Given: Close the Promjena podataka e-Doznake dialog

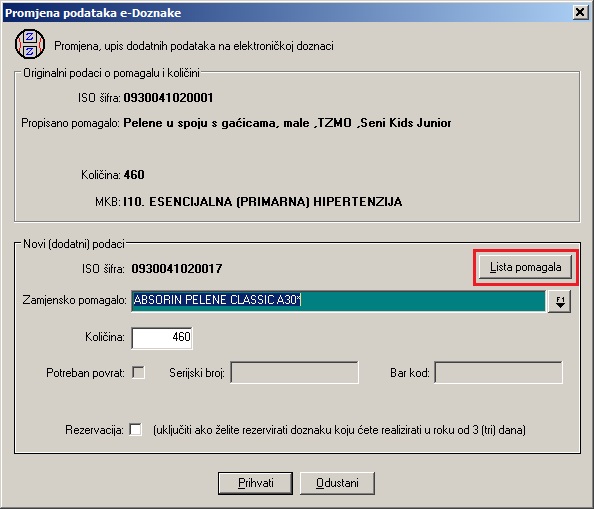Looking at the screenshot, I should click(x=580, y=12).
